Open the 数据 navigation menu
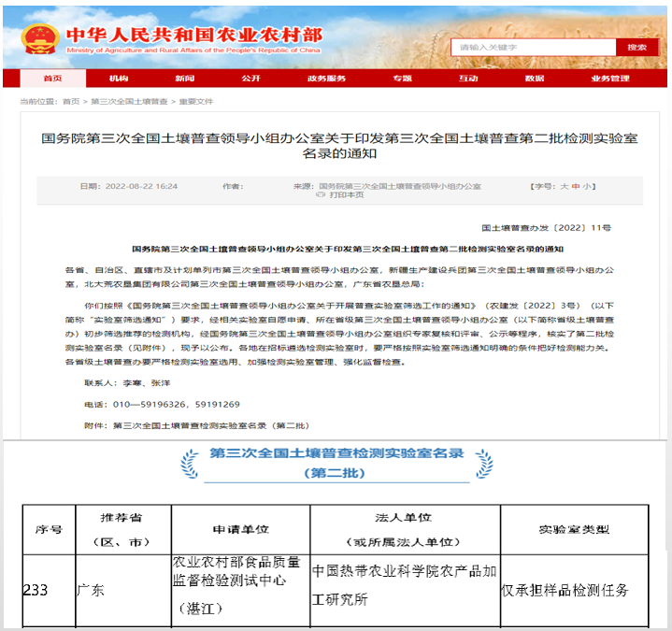This screenshot has height=631, width=672. tap(535, 78)
